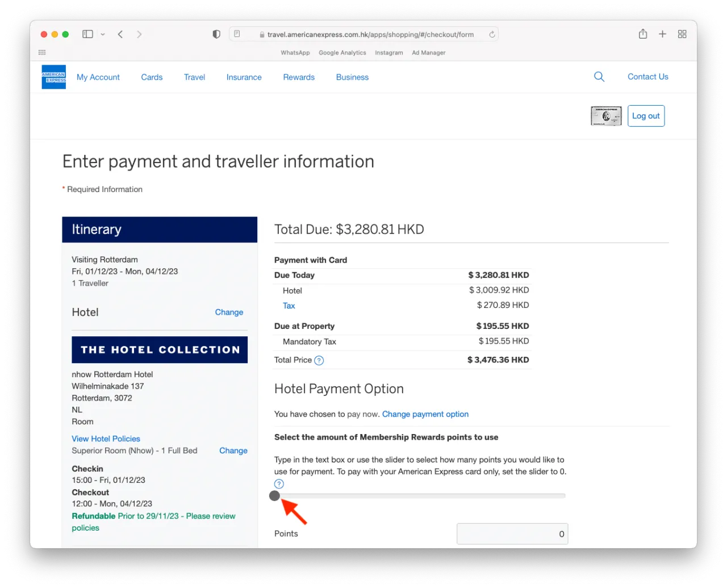Open View Hotel Policies link
The height and width of the screenshot is (588, 727).
[106, 439]
